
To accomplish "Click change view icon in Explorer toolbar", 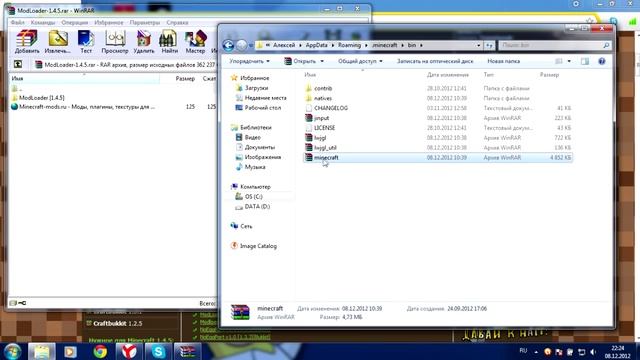I will (x=558, y=61).
